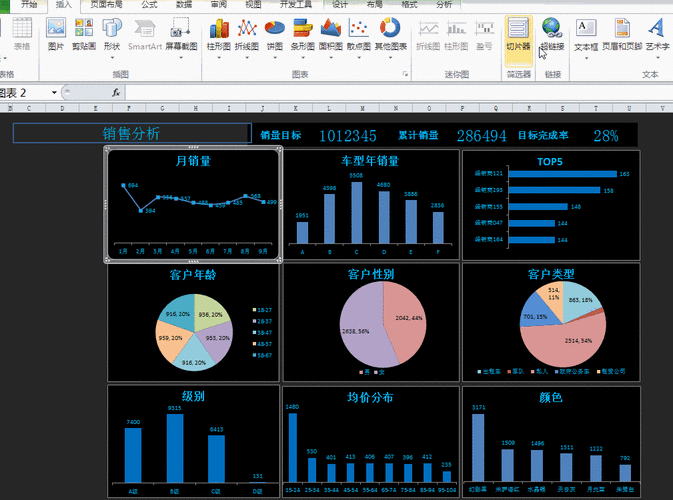Viewport: 673px width, 500px height.
Task: Switch to the 开始 tab
Action: tap(29, 5)
